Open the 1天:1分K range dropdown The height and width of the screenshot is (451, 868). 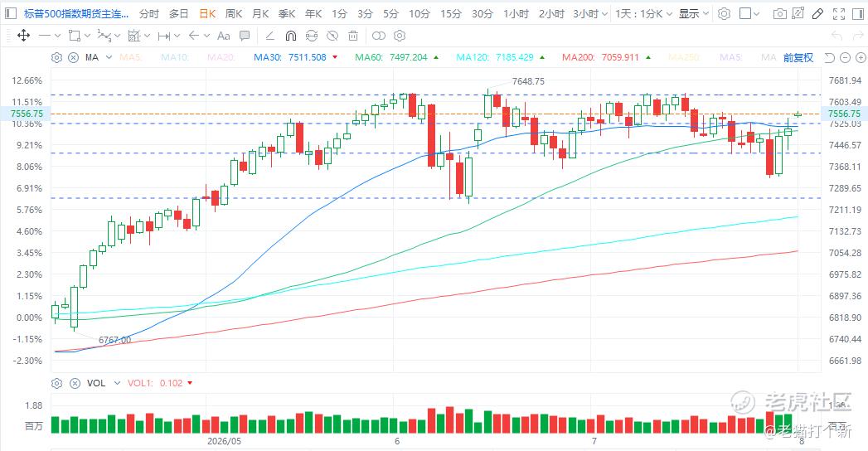tap(644, 14)
